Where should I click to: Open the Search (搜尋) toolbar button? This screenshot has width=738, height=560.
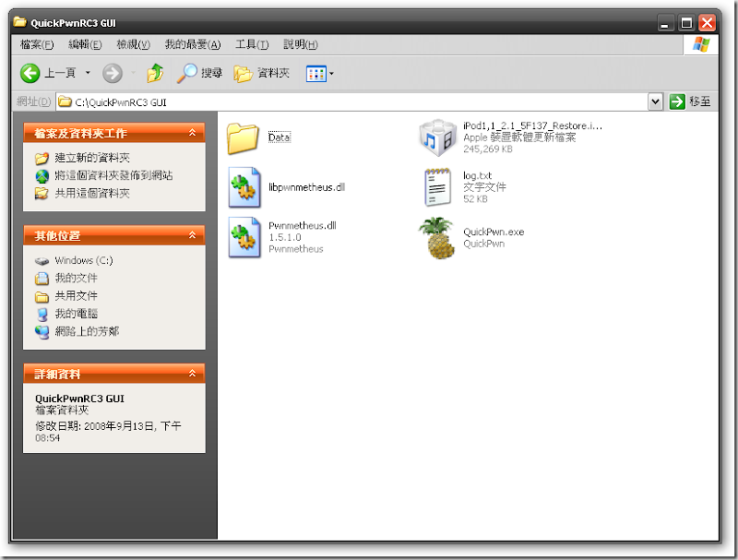pyautogui.click(x=199, y=73)
